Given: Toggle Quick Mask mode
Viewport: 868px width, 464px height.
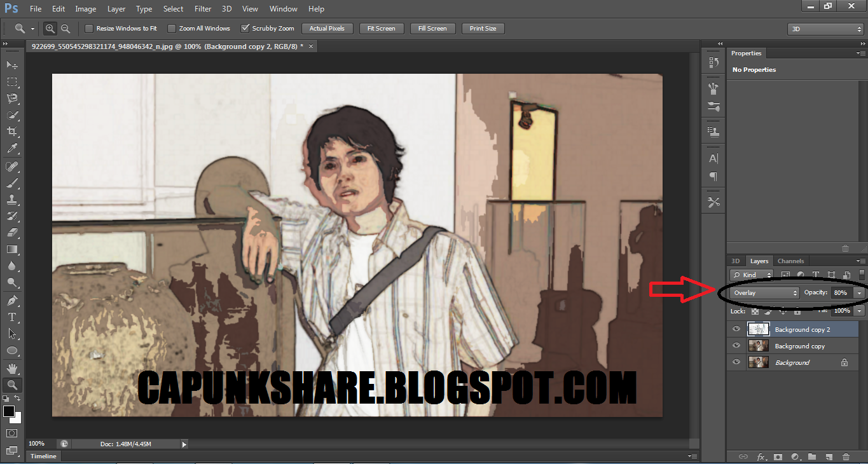Looking at the screenshot, I should point(12,433).
